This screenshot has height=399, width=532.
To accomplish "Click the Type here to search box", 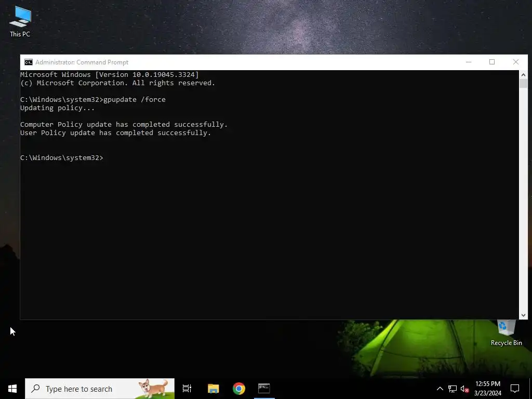I will click(100, 389).
